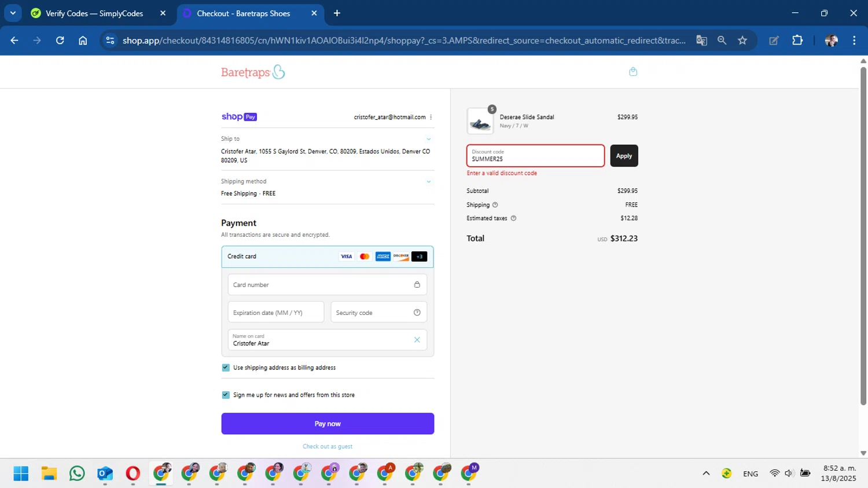Click the Name on card field

tap(328, 340)
